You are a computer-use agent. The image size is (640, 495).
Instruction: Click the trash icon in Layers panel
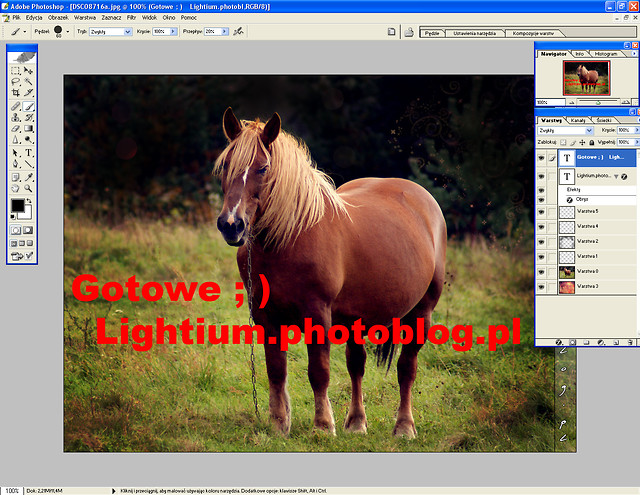coord(630,342)
